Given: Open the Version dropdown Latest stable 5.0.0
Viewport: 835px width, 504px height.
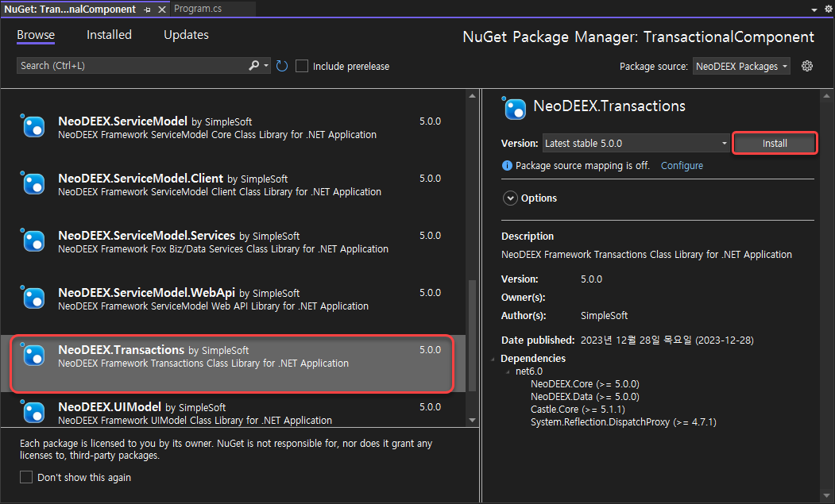Looking at the screenshot, I should coord(636,143).
